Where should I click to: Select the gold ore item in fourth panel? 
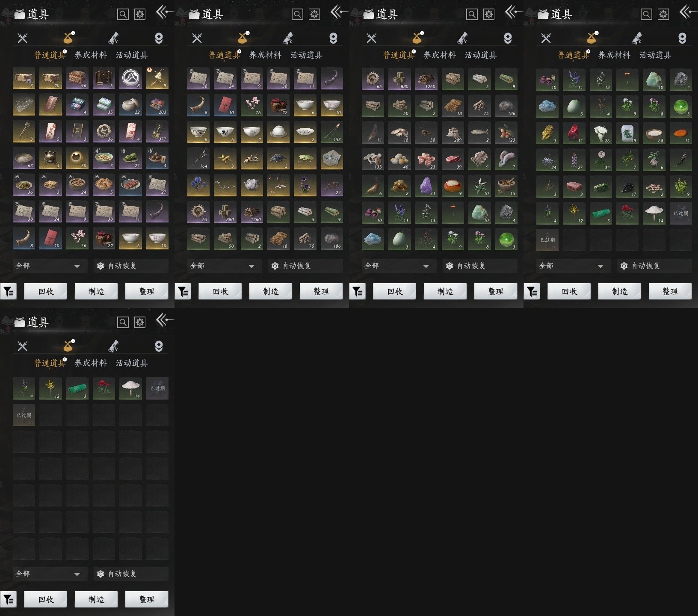(547, 133)
